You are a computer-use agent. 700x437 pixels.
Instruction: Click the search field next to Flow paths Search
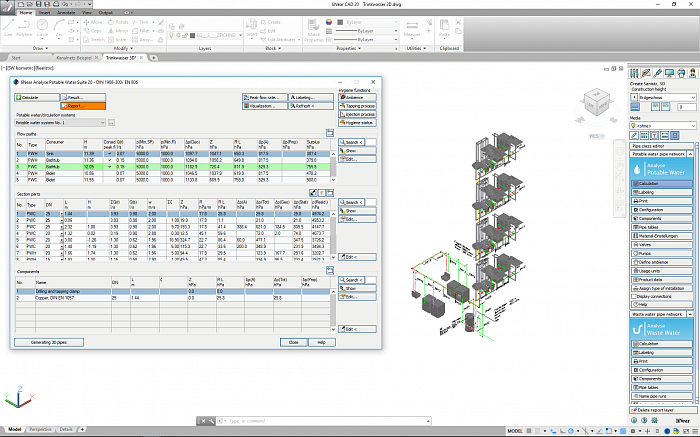click(371, 142)
